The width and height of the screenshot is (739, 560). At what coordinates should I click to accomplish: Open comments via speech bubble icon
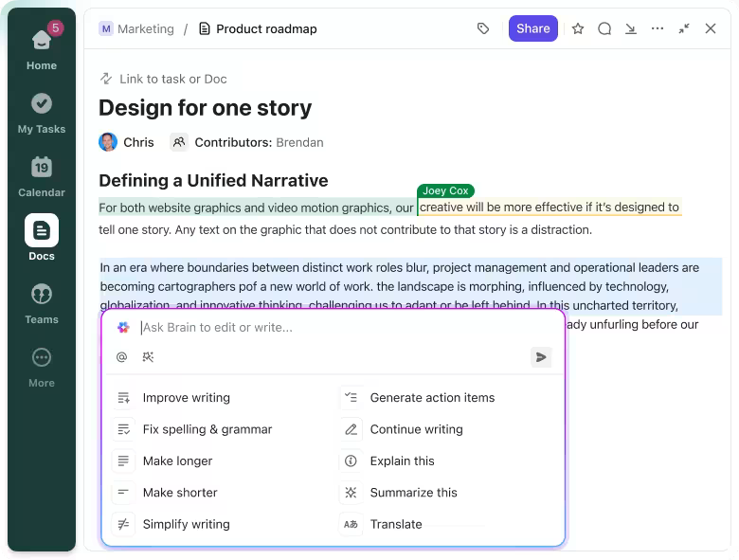pos(604,28)
